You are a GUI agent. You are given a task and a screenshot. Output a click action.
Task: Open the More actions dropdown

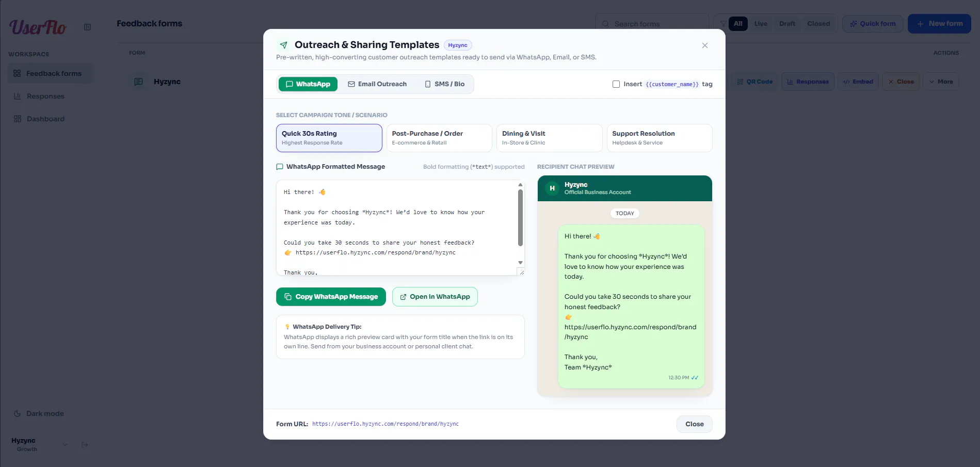[x=941, y=82]
